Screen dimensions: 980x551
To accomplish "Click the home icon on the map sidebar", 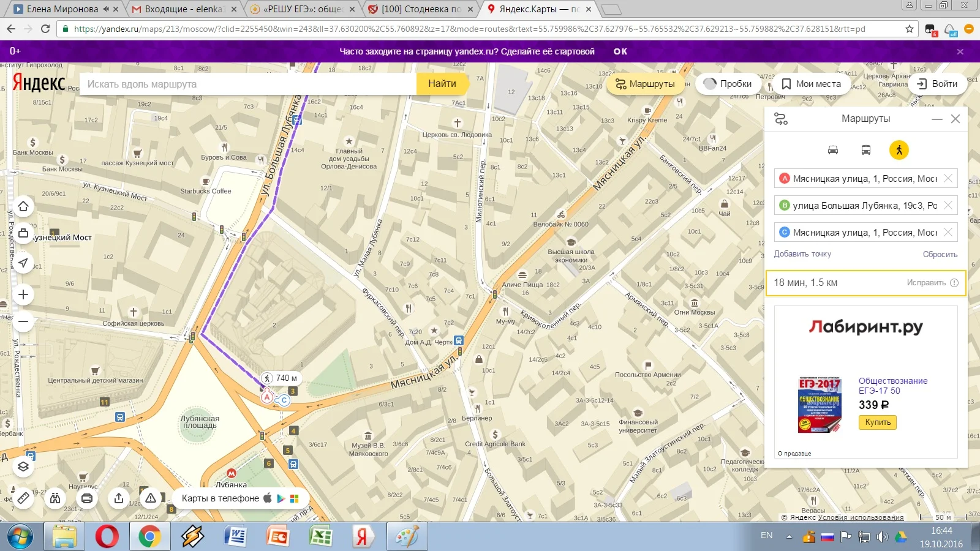I will click(23, 206).
